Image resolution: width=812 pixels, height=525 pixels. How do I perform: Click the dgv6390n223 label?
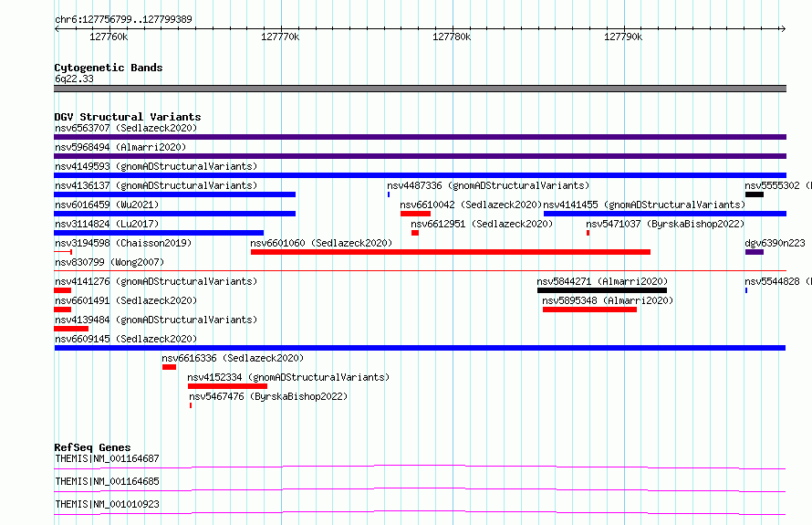click(x=775, y=243)
